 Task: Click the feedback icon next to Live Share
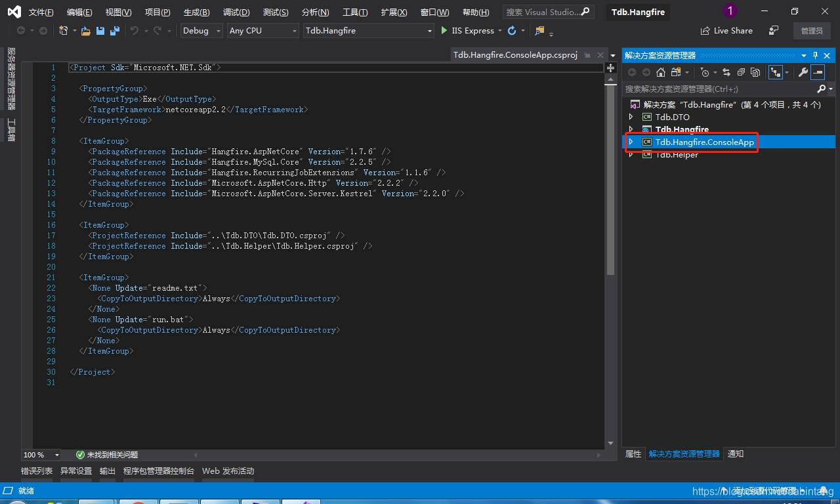tap(774, 31)
